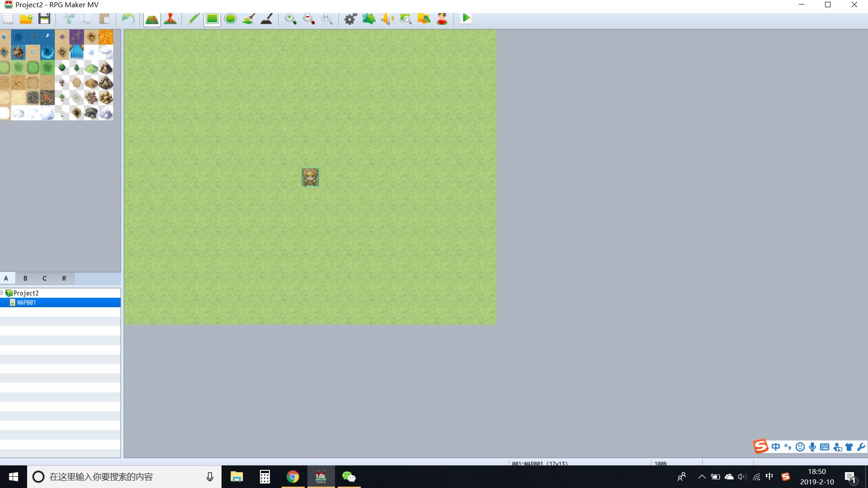This screenshot has width=868, height=488.
Task: Save the project with the floppy disk icon
Action: (44, 19)
